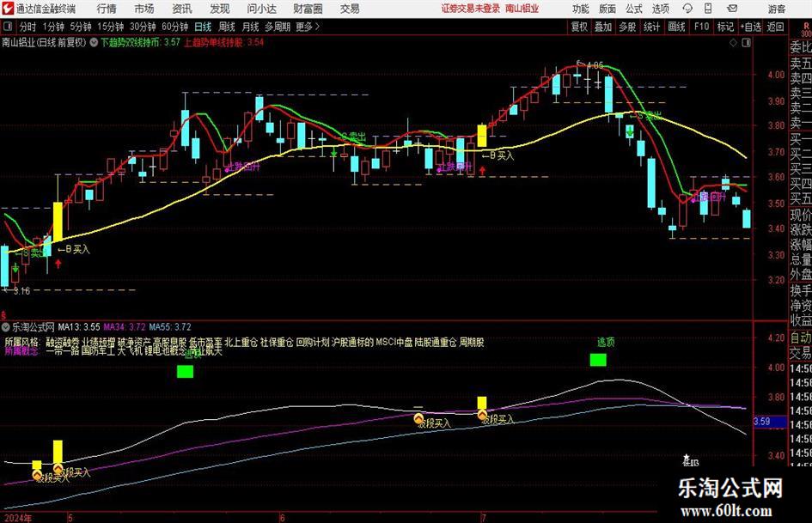Click the month 7 marker on time axis
The width and height of the screenshot is (812, 523).
point(483,518)
